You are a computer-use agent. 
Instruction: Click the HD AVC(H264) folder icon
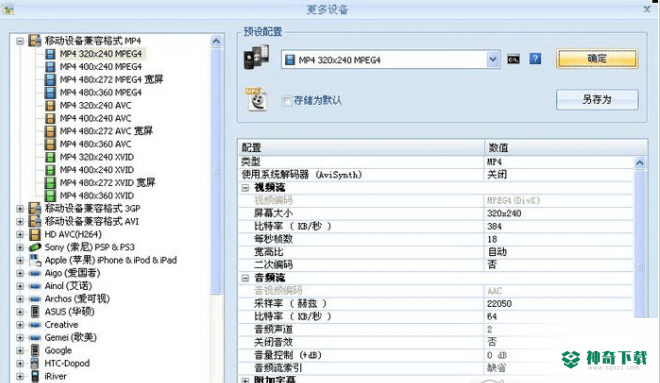[35, 234]
